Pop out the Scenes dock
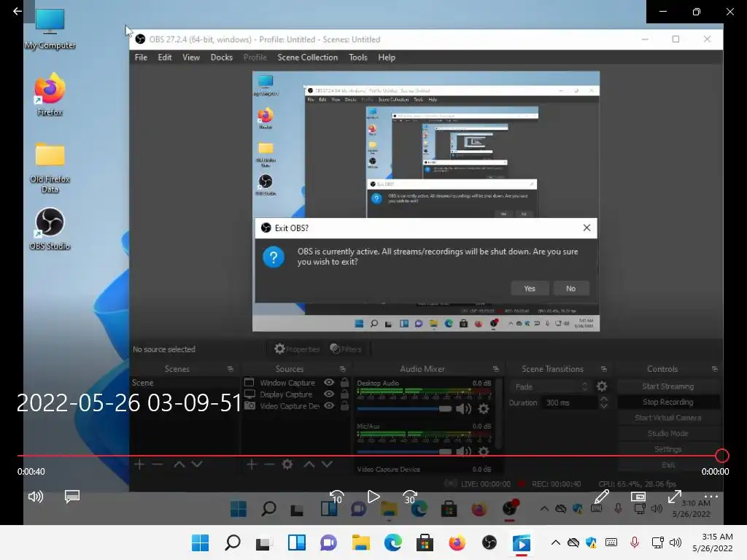Viewport: 747px width, 560px height. pos(231,369)
